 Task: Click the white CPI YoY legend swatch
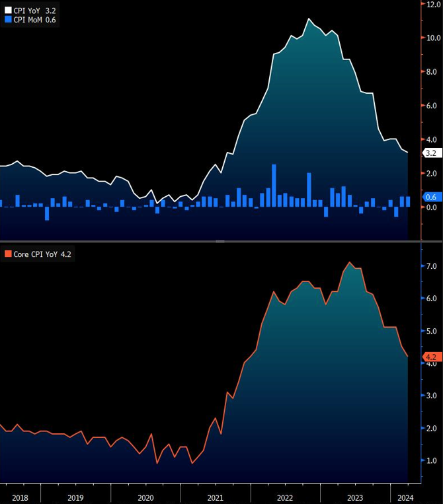pos(8,11)
